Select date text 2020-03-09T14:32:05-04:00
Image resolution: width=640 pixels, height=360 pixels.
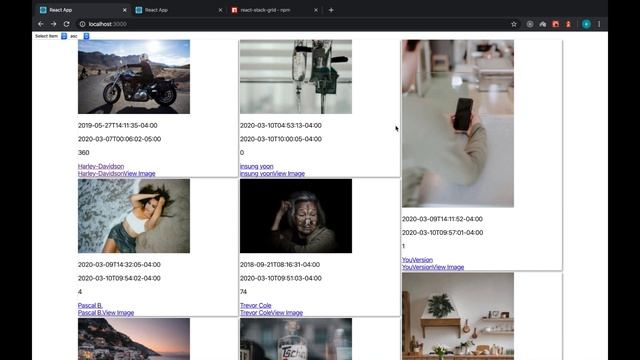(119, 264)
